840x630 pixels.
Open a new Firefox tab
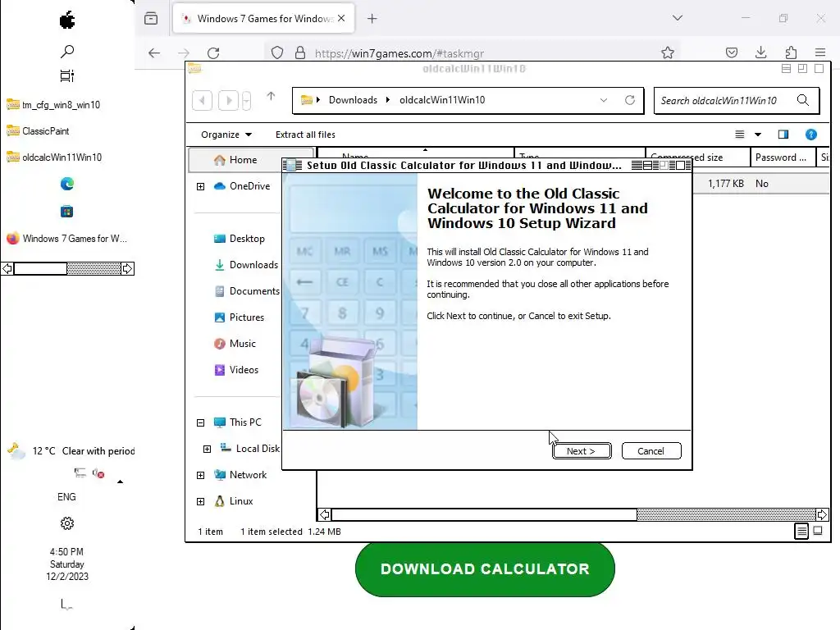point(372,19)
